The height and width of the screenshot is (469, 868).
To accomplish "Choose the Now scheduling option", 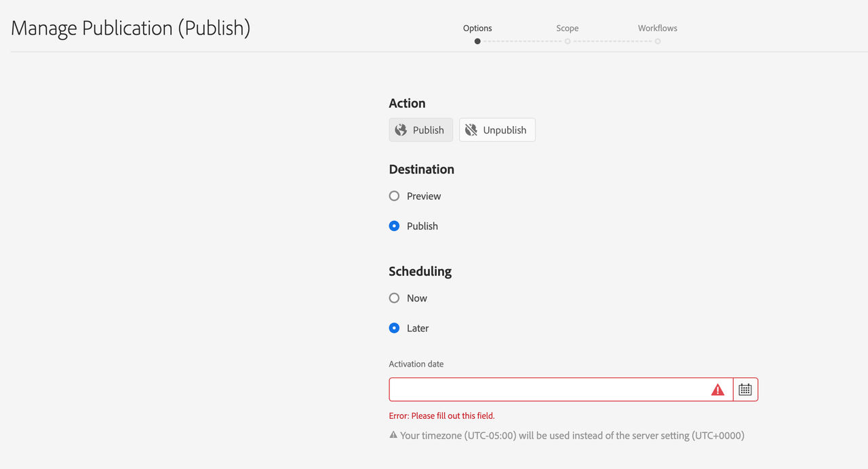I will point(394,298).
